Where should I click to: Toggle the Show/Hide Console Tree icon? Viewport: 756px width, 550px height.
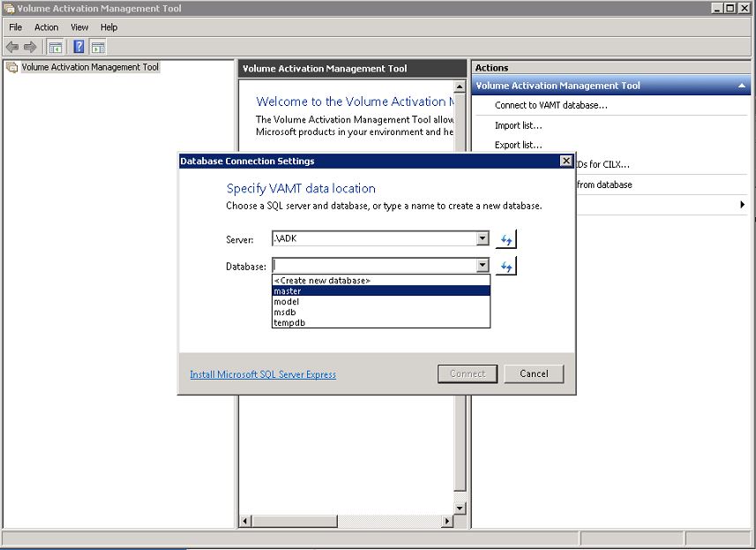[x=55, y=47]
